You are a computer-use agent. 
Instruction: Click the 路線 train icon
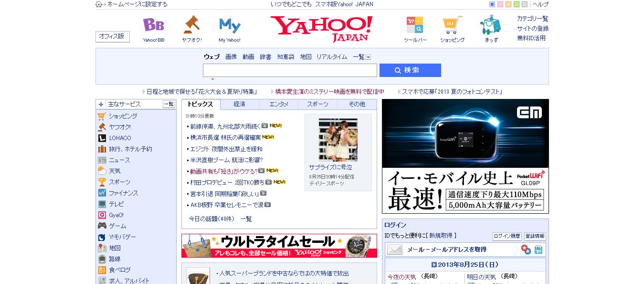coord(102,259)
